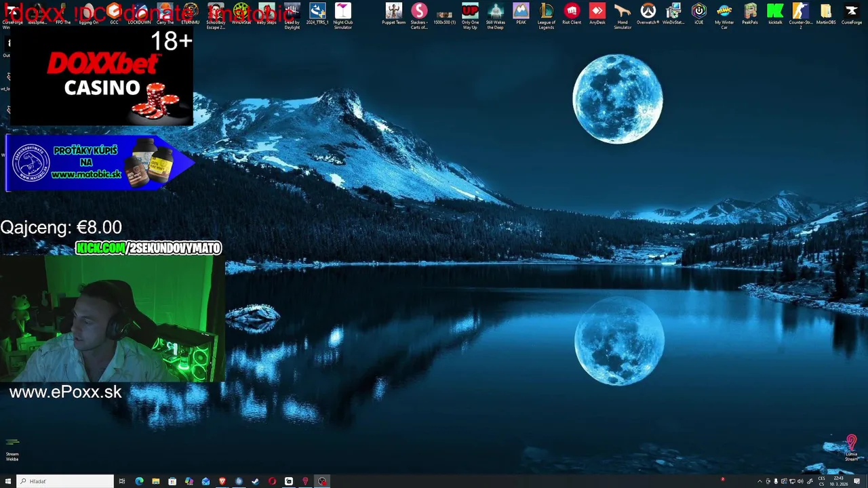This screenshot has height=488, width=868.
Task: Open Schoolboy Escape 2 shortcut
Action: tap(216, 16)
